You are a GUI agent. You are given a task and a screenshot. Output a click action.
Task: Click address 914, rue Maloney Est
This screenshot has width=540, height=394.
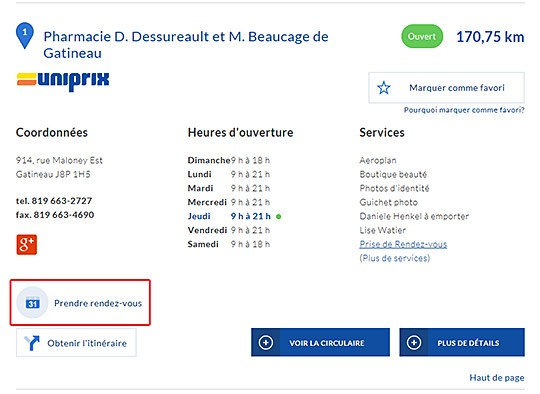59,160
